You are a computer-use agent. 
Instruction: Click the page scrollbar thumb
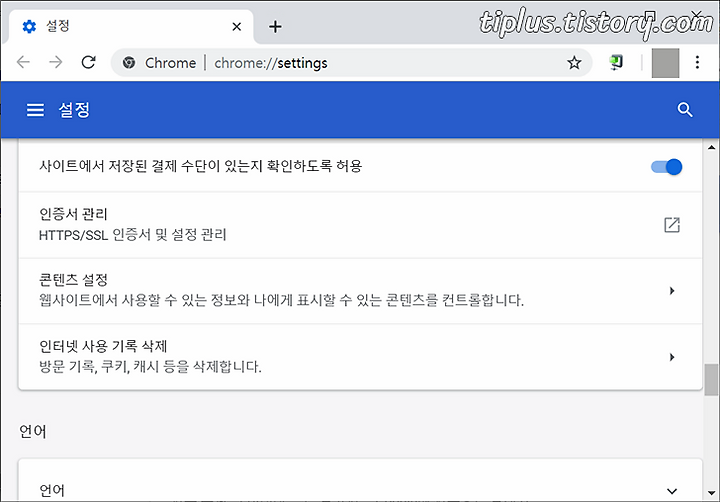(711, 379)
